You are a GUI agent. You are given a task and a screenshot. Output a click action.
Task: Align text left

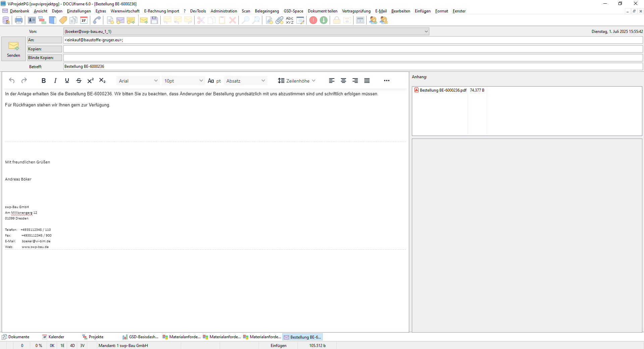tap(332, 81)
